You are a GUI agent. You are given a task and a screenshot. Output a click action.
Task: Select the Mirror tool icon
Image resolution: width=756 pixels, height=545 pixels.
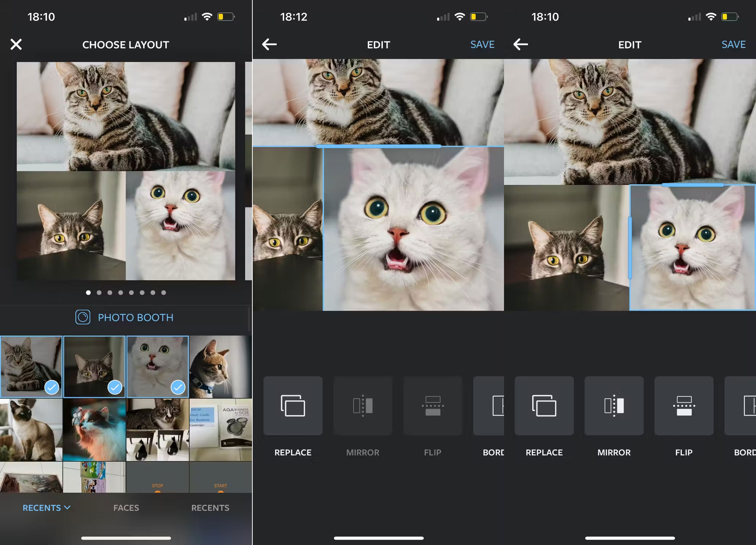[363, 406]
